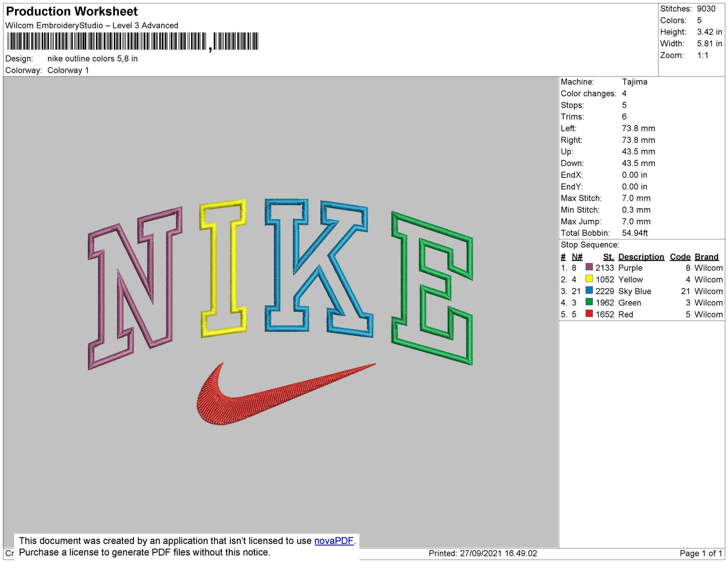728x563 pixels.
Task: Click the printed date '27/09/2021 16.49.02'
Action: click(498, 553)
